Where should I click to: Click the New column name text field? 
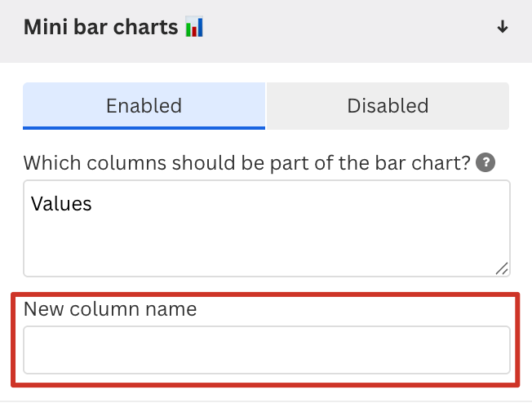266,350
